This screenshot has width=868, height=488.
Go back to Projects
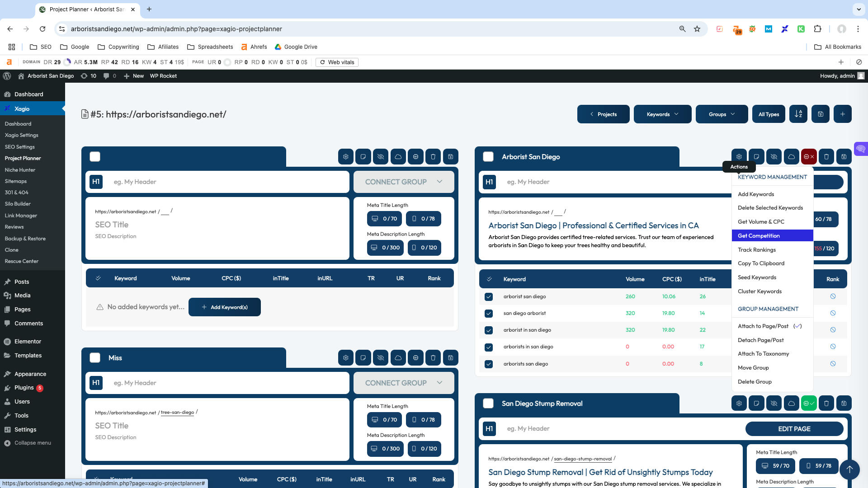pyautogui.click(x=603, y=114)
